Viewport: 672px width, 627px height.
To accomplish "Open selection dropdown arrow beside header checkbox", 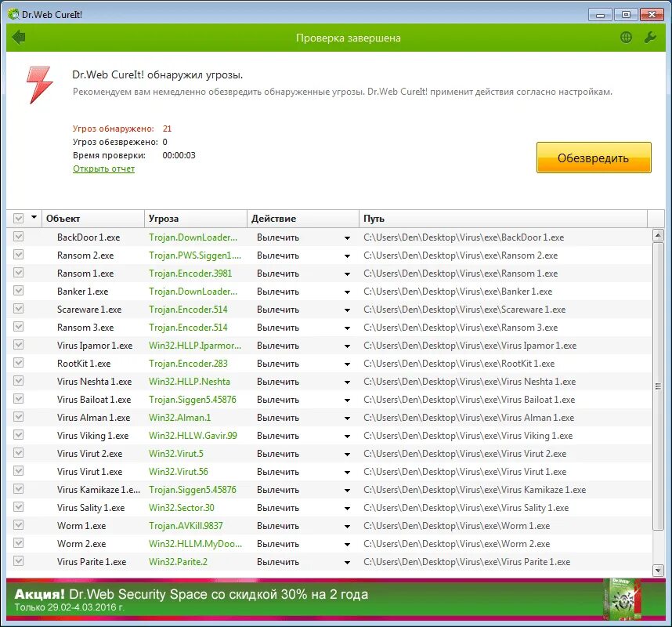I will pyautogui.click(x=34, y=217).
